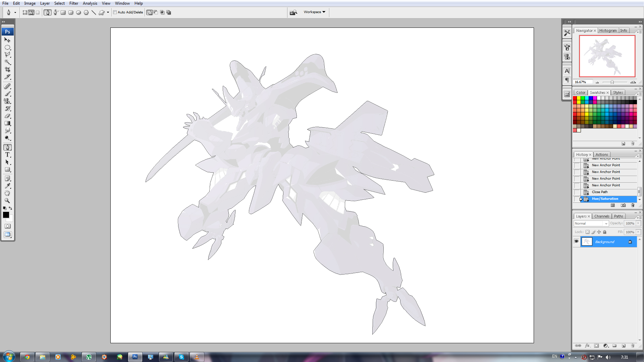Toggle Paths mode in options bar
644x362 pixels.
pos(31,12)
